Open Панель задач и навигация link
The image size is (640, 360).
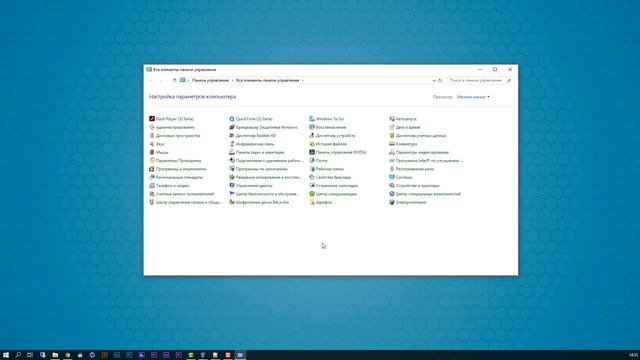pyautogui.click(x=260, y=152)
